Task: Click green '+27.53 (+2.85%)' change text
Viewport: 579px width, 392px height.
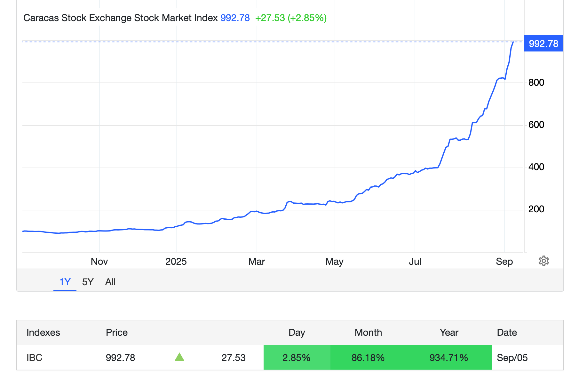Action: pos(291,18)
